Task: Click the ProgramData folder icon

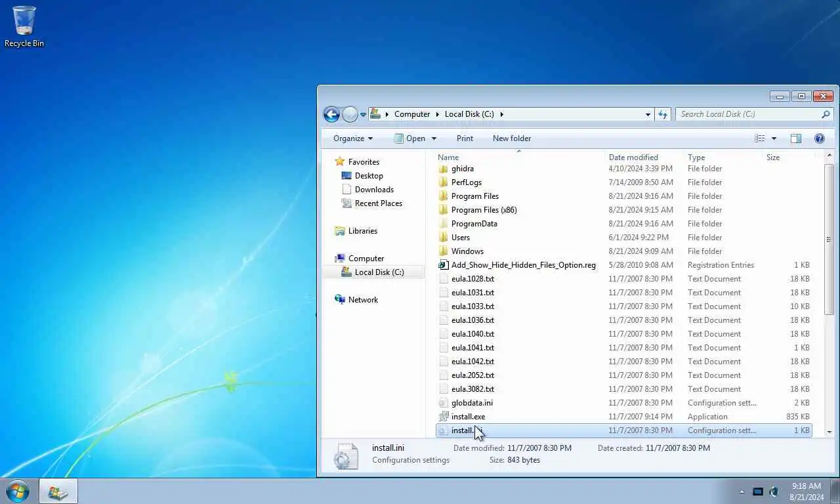Action: point(443,224)
